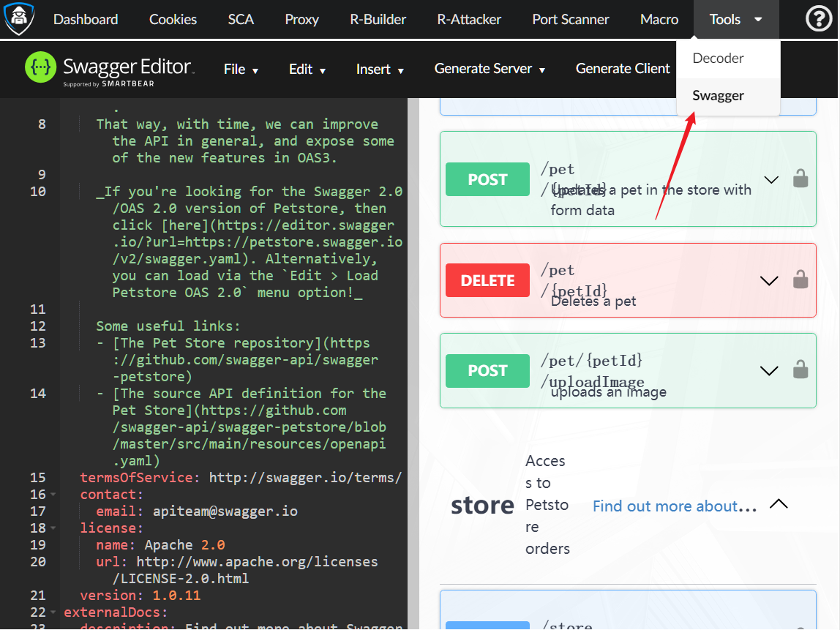Click the green POST badge for uploadImage

[487, 370]
